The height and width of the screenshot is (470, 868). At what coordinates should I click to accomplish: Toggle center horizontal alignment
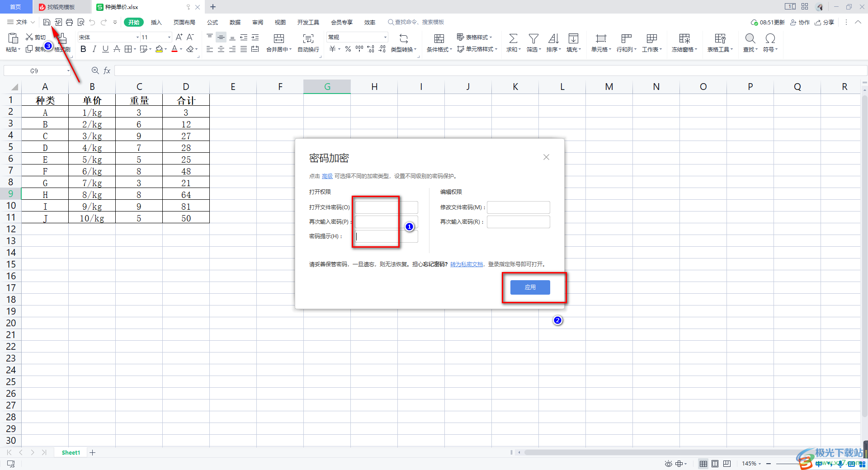tap(221, 49)
